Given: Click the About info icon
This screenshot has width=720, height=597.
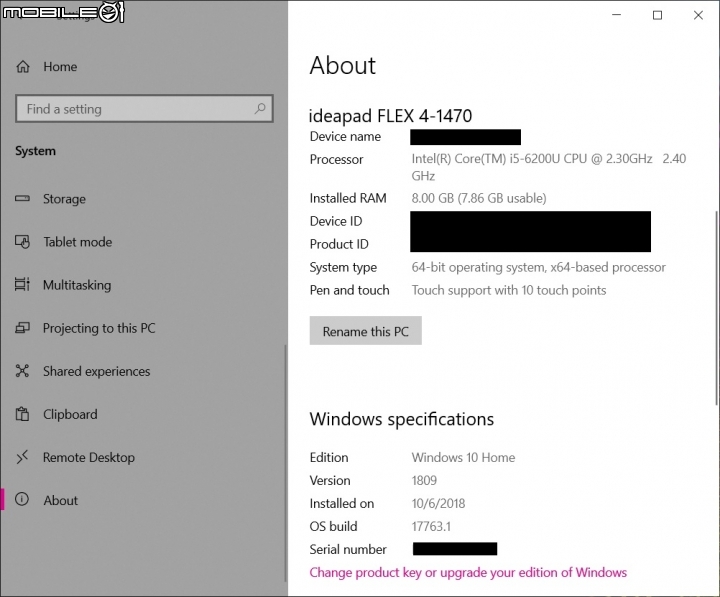Looking at the screenshot, I should 22,499.
